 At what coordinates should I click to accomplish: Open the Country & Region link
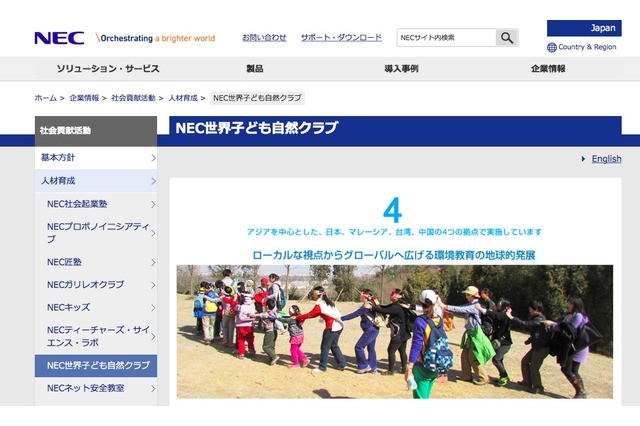(x=587, y=47)
